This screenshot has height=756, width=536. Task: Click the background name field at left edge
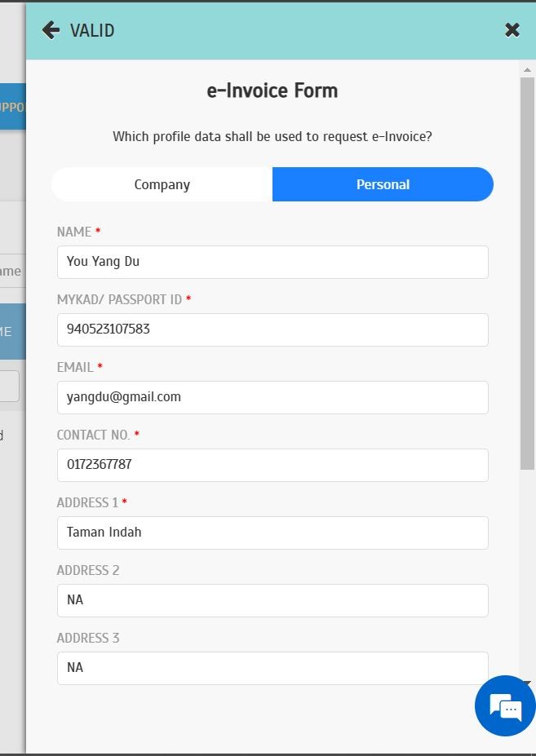point(11,271)
